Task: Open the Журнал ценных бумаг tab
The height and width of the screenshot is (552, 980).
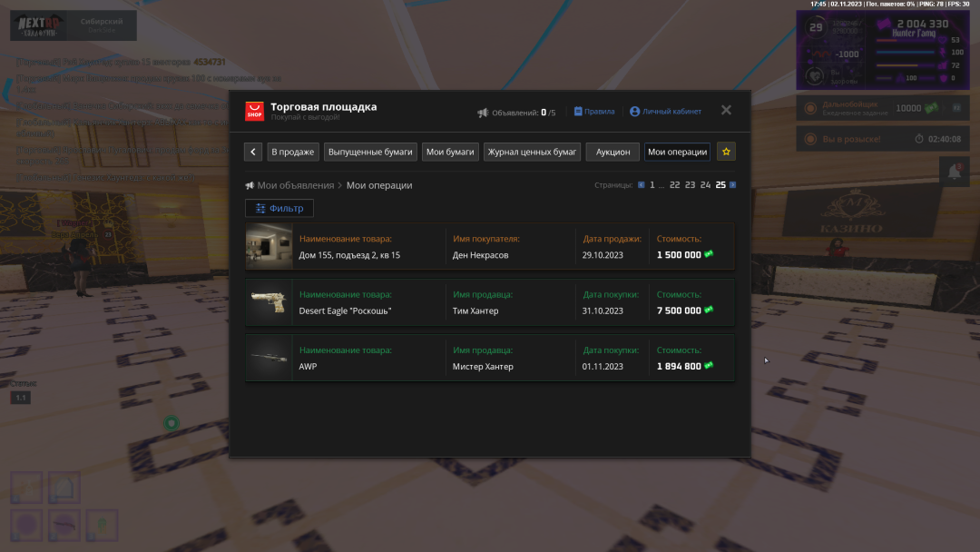Action: 532,152
